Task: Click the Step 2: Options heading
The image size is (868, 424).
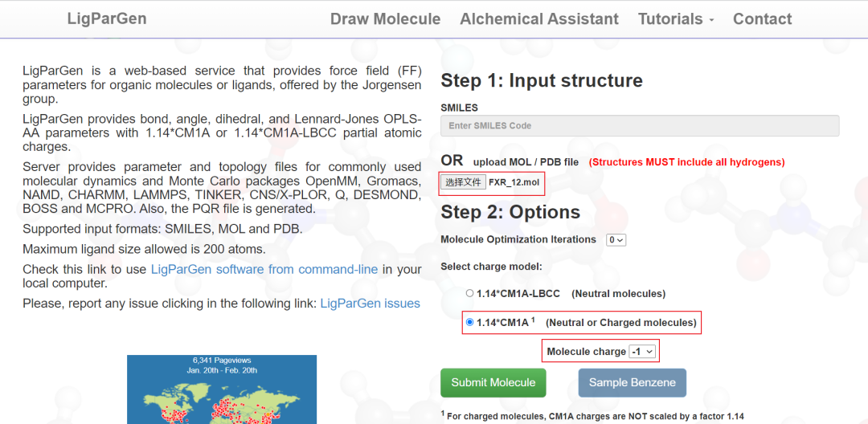Action: pos(510,213)
